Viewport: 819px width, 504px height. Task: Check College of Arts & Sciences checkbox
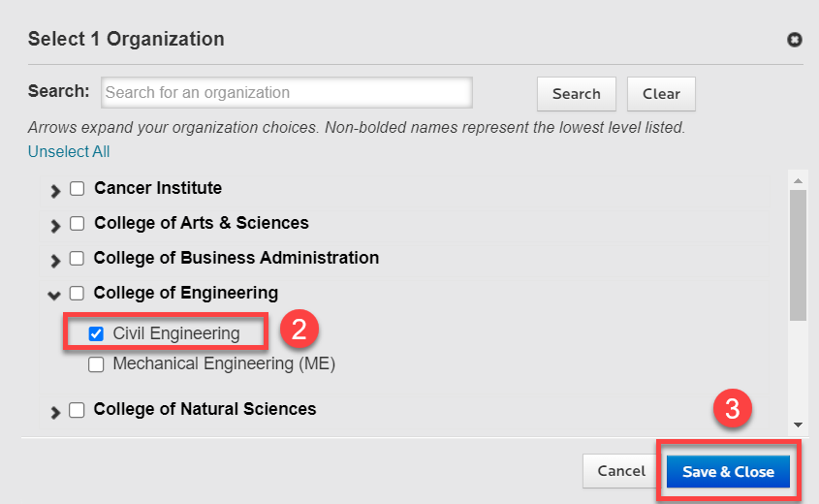coord(78,224)
